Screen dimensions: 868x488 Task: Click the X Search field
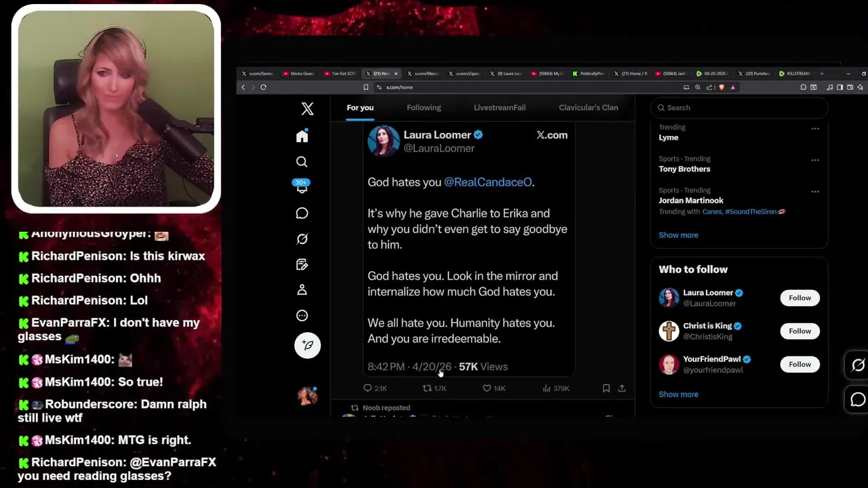coord(739,108)
